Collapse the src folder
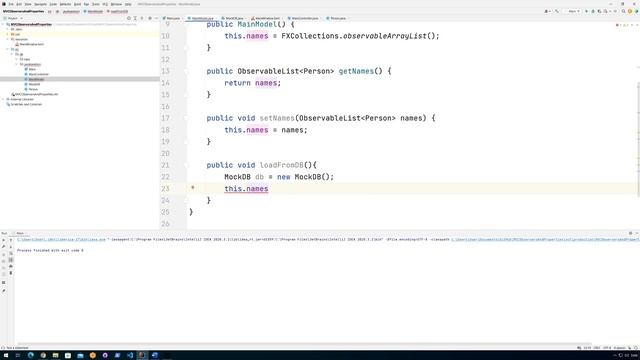 (x=8, y=49)
